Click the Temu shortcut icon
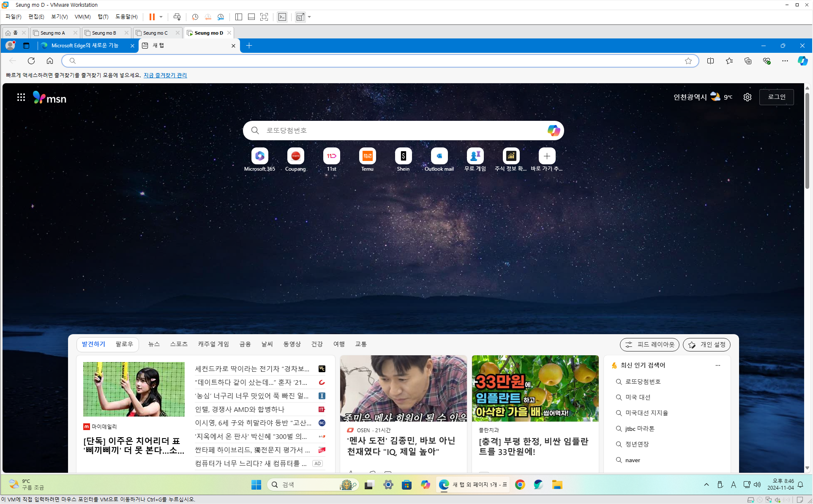The height and width of the screenshot is (504, 813). click(x=367, y=156)
